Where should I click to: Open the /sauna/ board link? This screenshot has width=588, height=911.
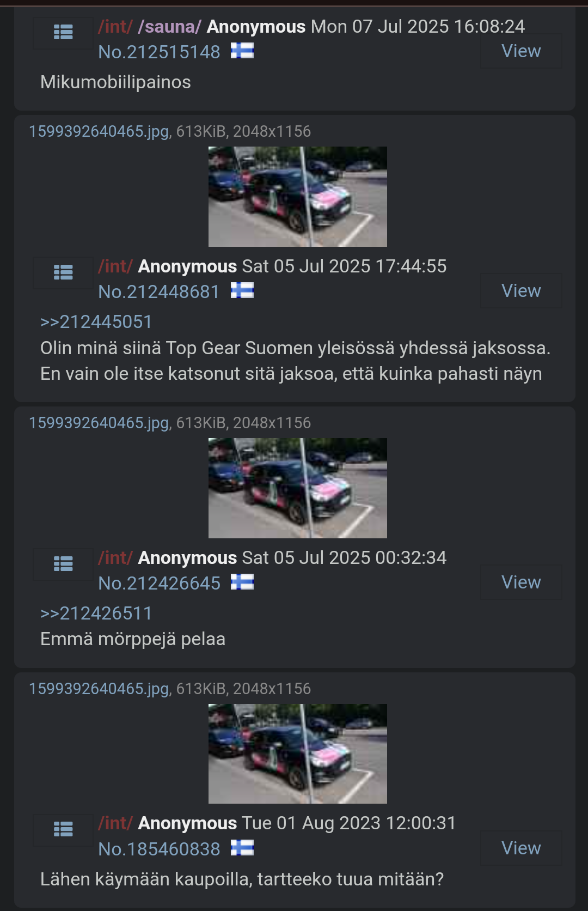[x=170, y=26]
